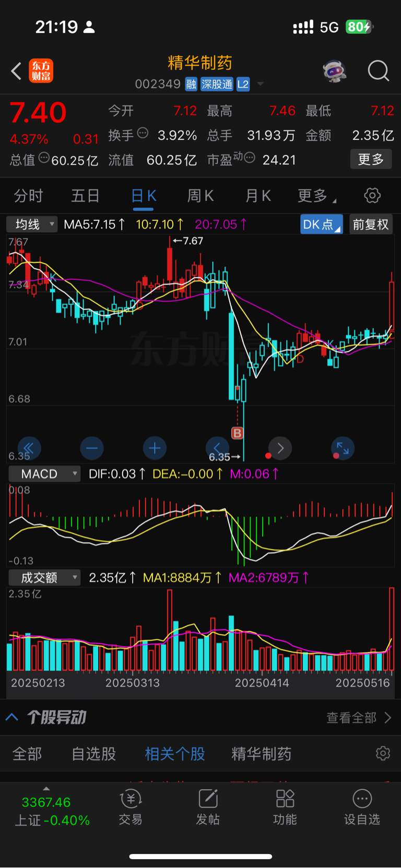
Task: Open chart settings gear icon
Action: click(x=372, y=196)
